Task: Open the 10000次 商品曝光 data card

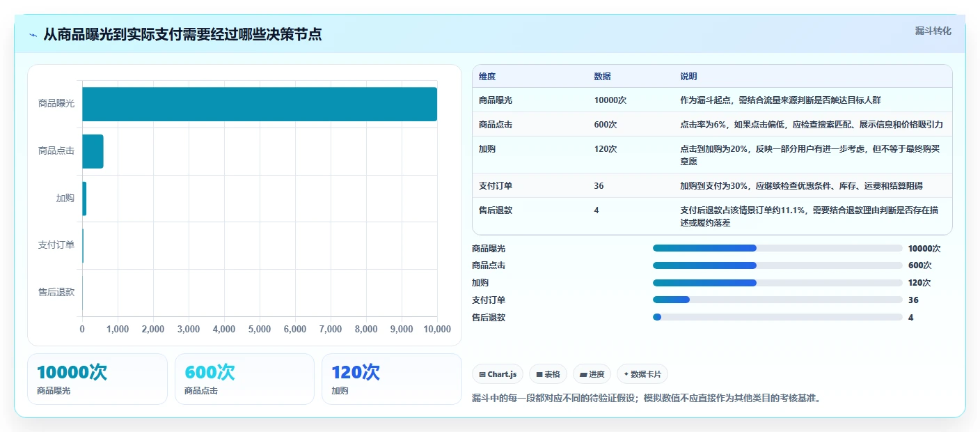Action: pyautogui.click(x=97, y=379)
